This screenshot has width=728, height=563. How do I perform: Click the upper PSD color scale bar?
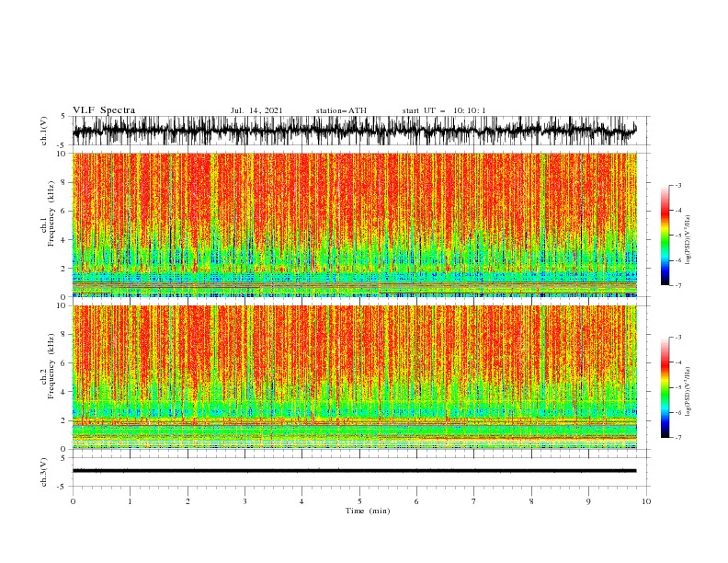(665, 236)
